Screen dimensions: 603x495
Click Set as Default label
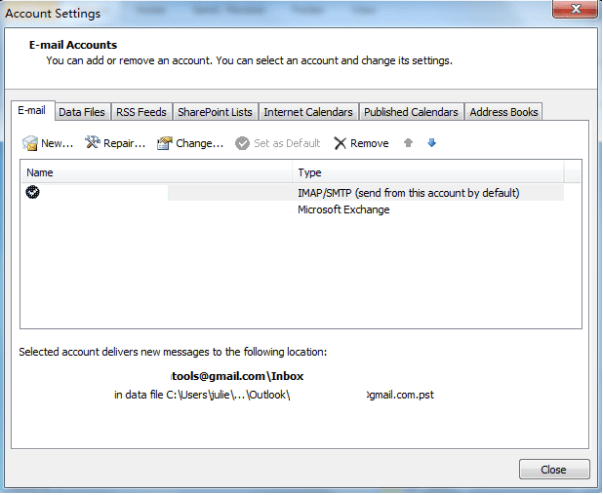[287, 143]
